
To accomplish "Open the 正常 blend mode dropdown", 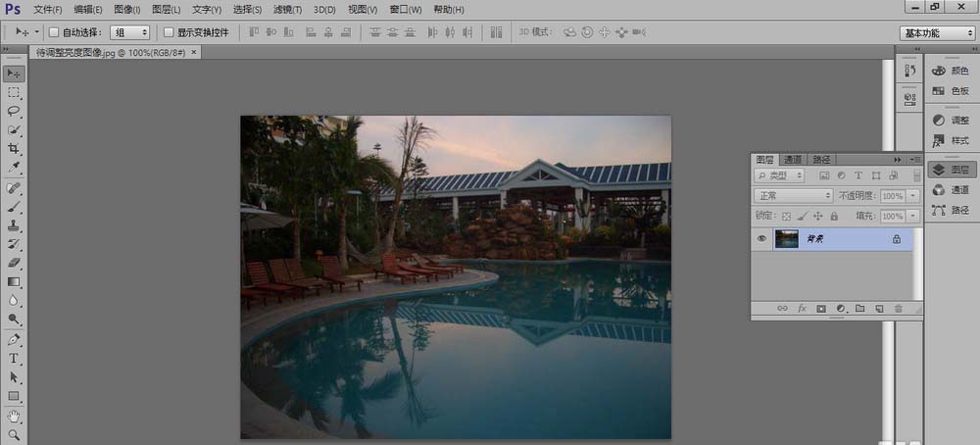I will pyautogui.click(x=793, y=196).
